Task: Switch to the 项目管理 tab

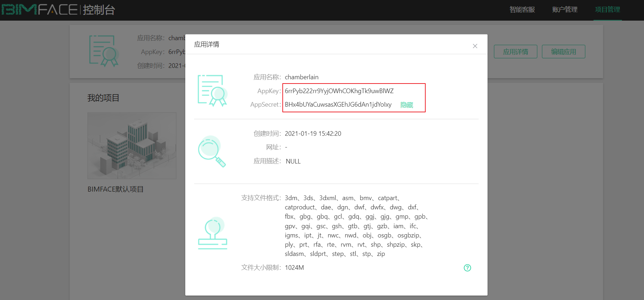Action: click(x=607, y=10)
